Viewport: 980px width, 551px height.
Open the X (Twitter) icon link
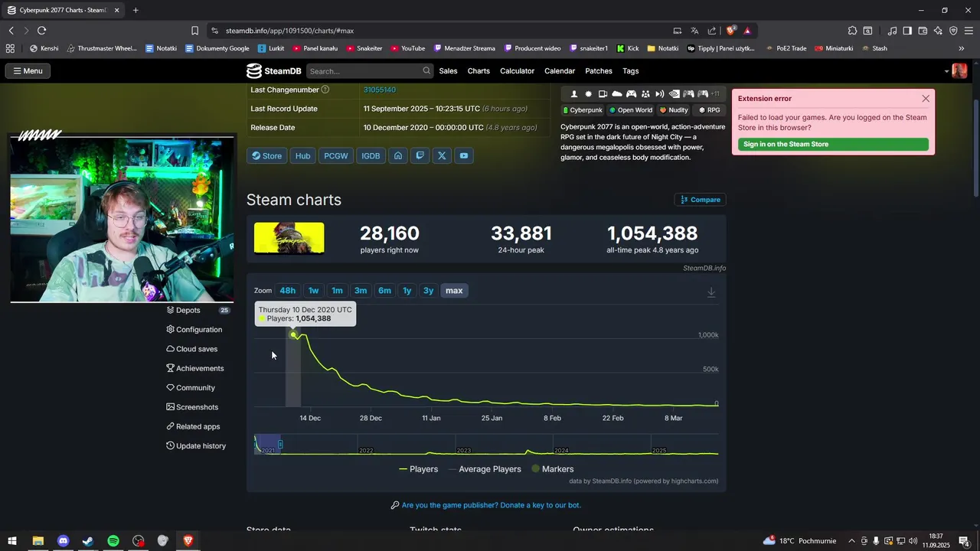pyautogui.click(x=442, y=155)
